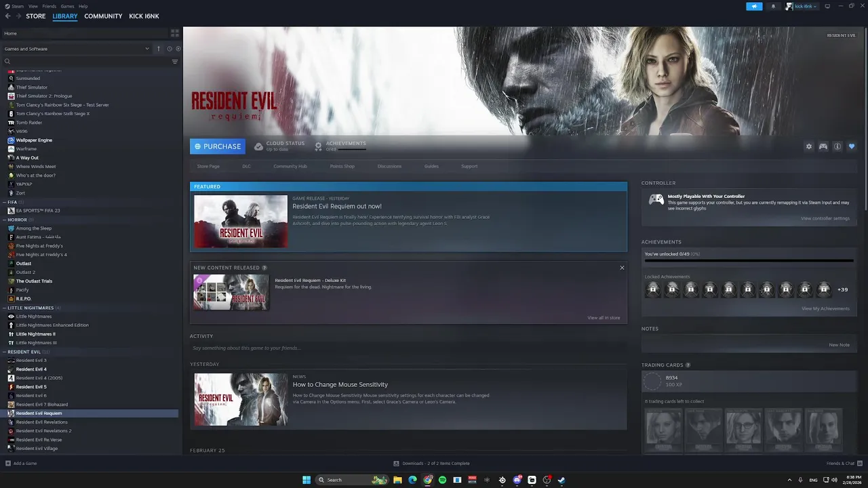Open the Friends menu
This screenshot has height=488, width=868.
pos(50,6)
